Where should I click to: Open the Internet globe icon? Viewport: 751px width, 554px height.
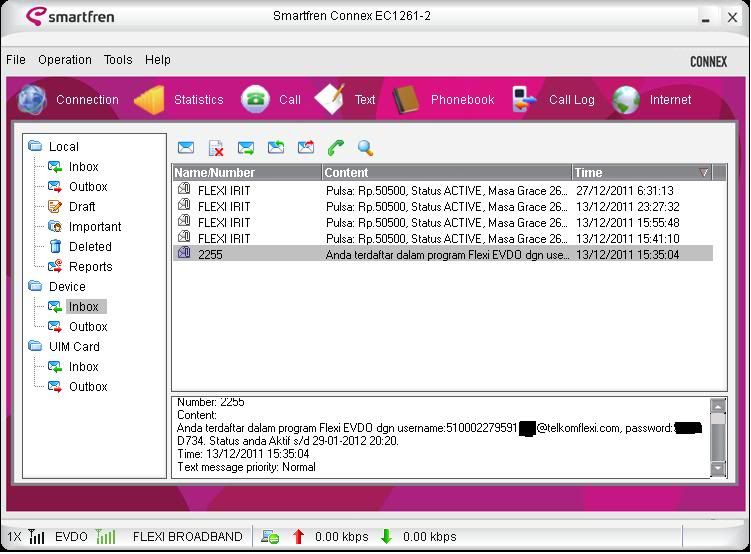(x=626, y=100)
